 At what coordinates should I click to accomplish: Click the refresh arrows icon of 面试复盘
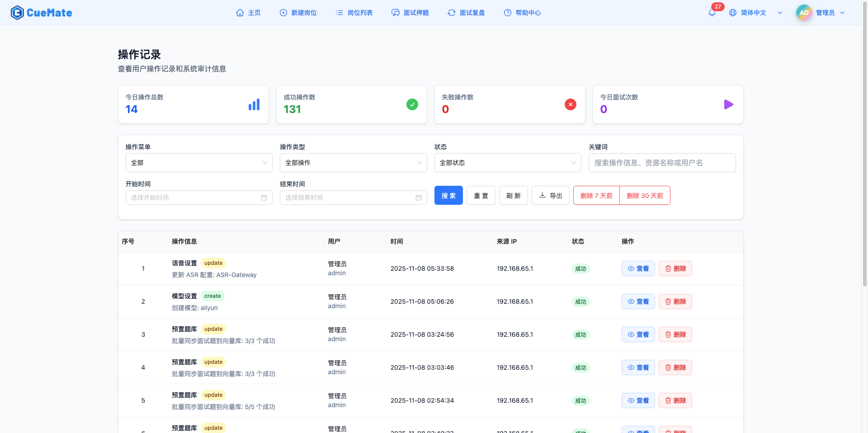[x=451, y=13]
